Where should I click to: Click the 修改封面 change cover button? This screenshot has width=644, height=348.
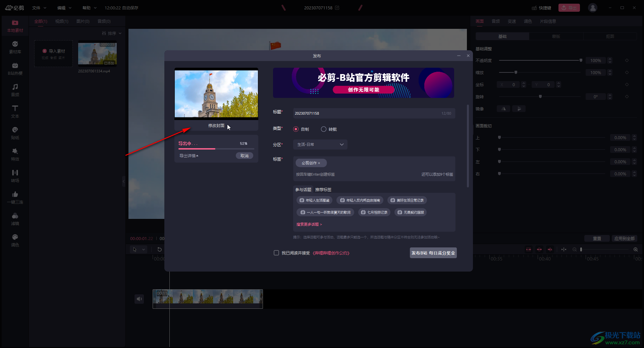point(216,125)
